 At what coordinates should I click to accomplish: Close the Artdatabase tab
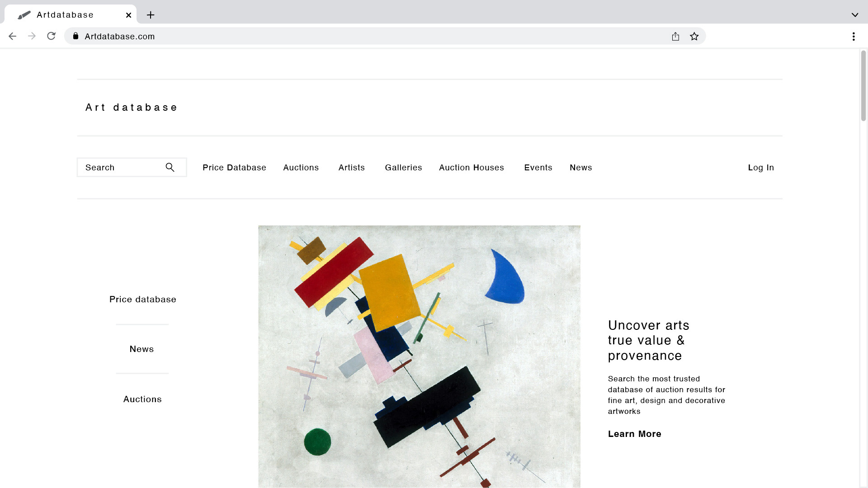[x=128, y=15]
